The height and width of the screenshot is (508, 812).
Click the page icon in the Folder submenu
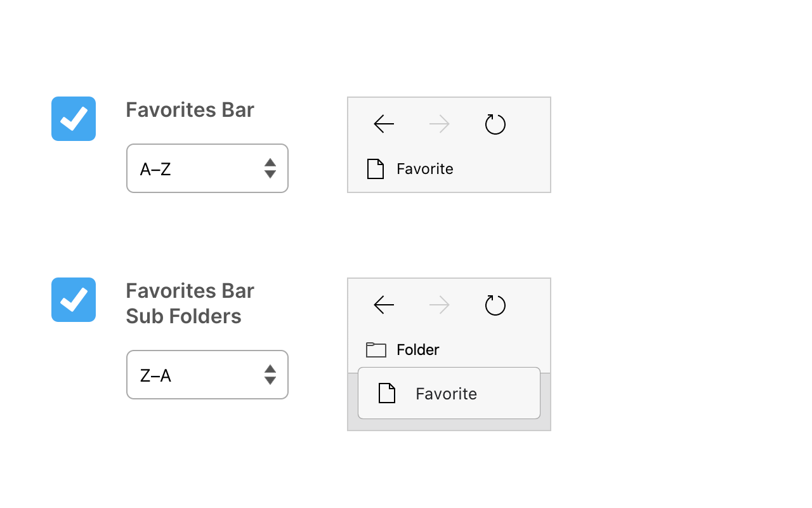click(387, 394)
